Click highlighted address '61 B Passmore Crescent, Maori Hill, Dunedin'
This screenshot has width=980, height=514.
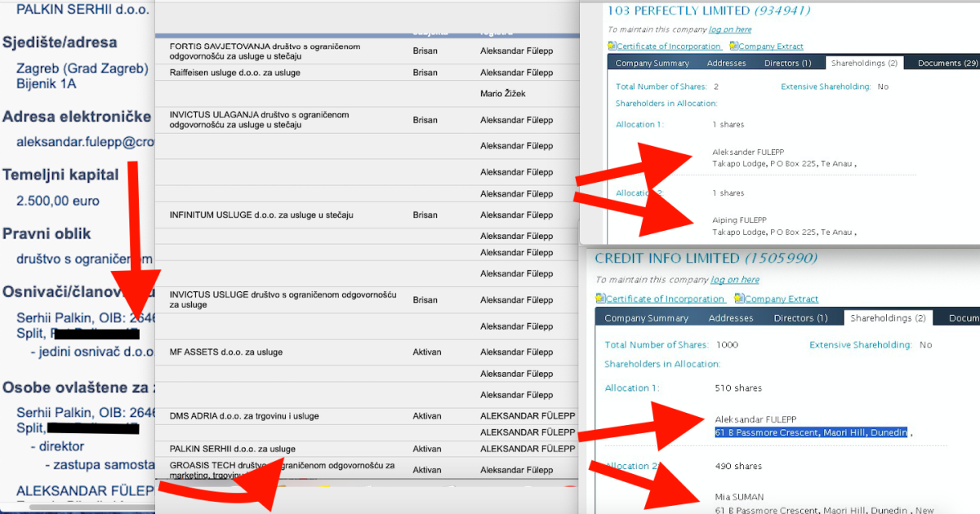pos(811,432)
